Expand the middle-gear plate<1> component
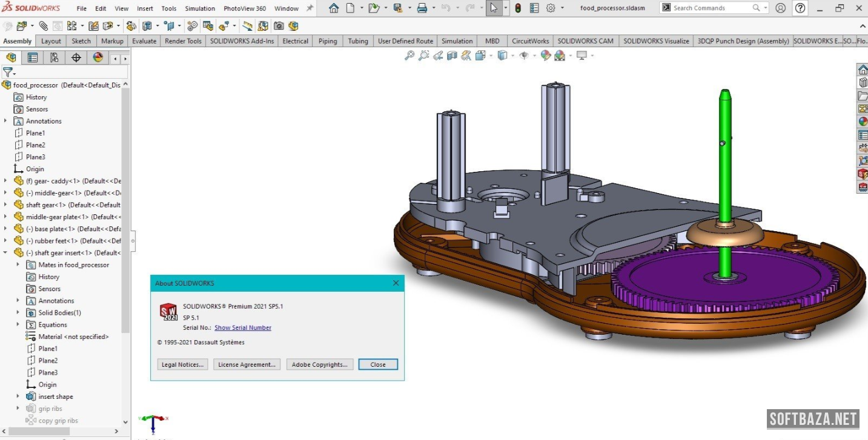The height and width of the screenshot is (440, 868). click(x=5, y=217)
